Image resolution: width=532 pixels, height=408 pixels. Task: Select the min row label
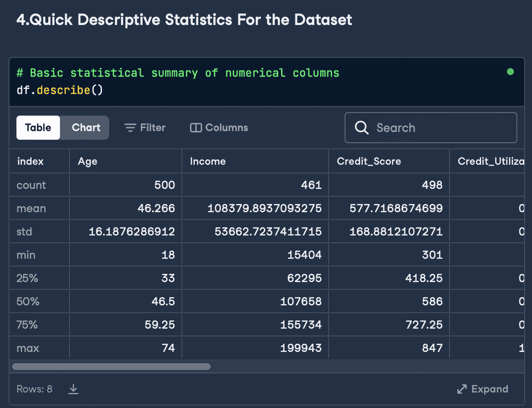point(26,255)
